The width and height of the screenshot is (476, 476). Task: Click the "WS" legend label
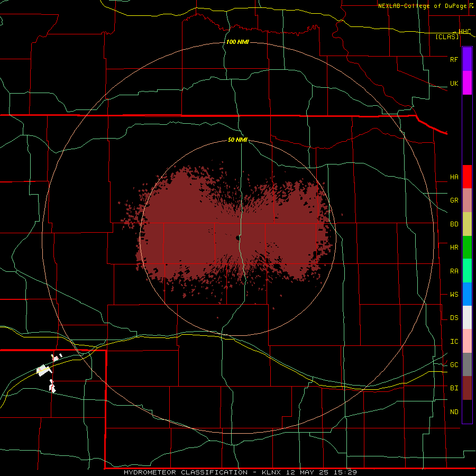pos(454,295)
